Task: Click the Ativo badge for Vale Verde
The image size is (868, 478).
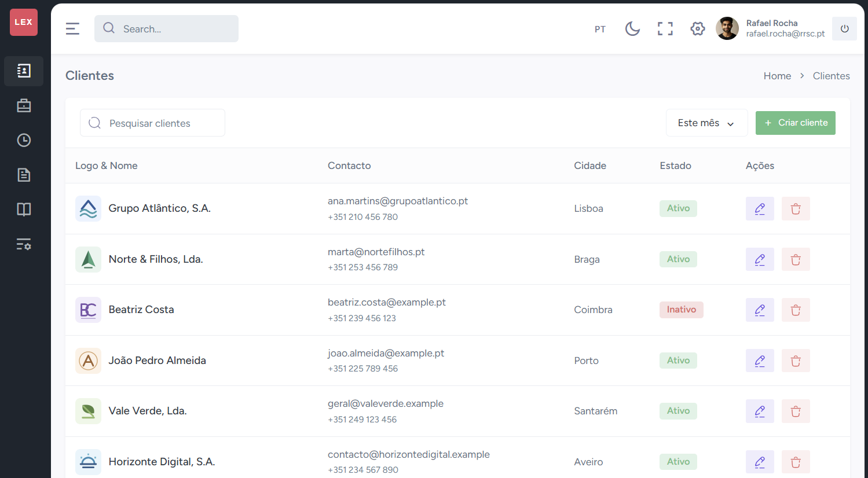Action: (678, 411)
